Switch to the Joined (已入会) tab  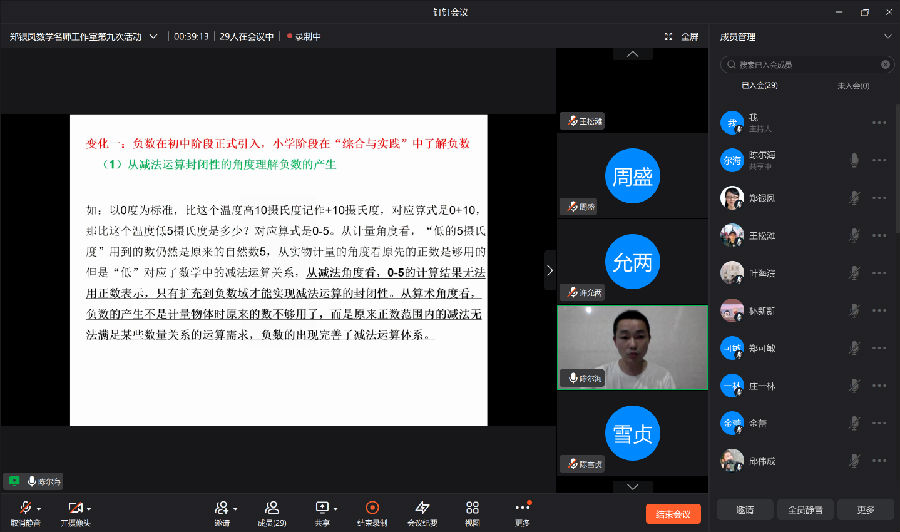click(759, 86)
